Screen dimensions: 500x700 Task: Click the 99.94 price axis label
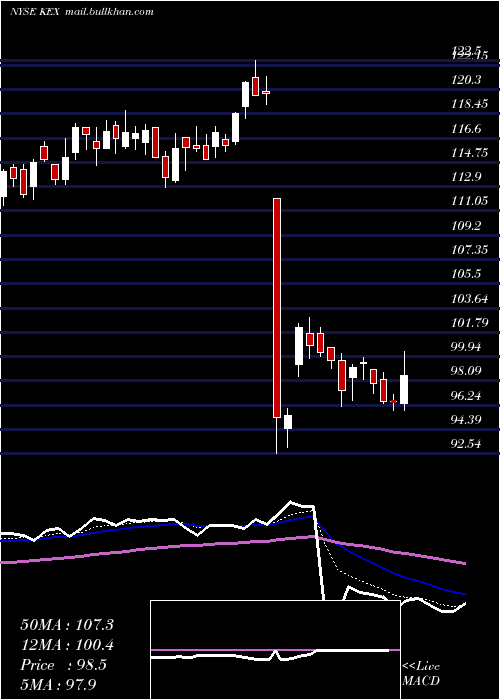pos(466,347)
